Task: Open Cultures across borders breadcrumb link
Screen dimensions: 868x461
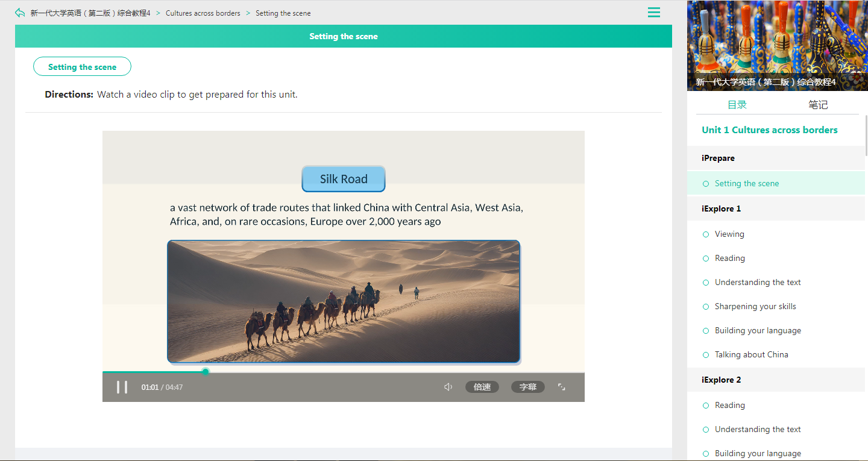Action: click(x=203, y=13)
